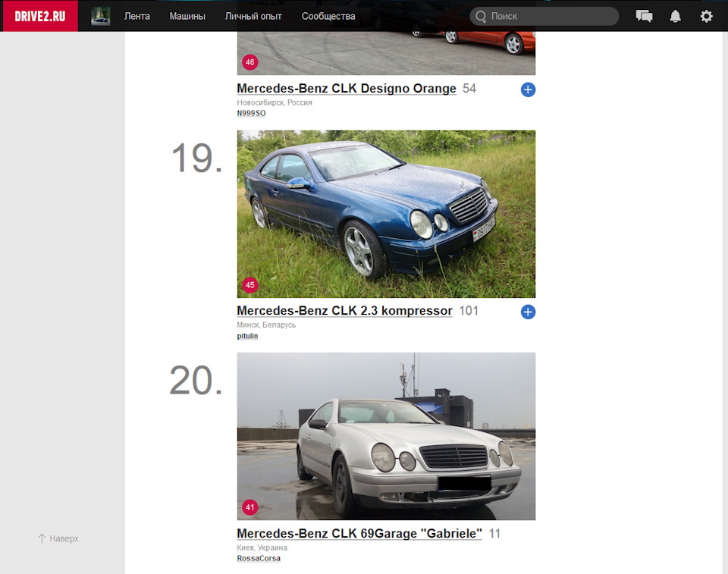Viewport: 728px width, 574px height.
Task: Open the Mercedes-Benz CLK 69Garage "Gabriele" link
Action: tap(359, 533)
